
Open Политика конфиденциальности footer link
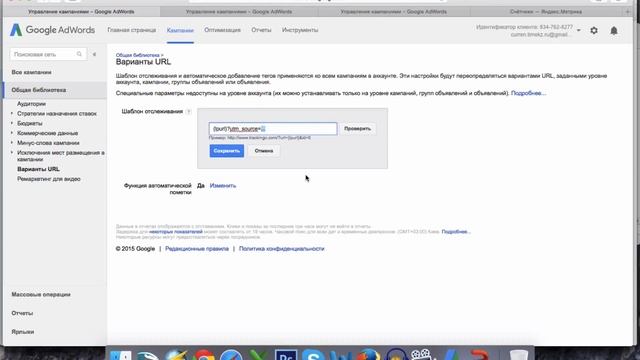(282, 249)
